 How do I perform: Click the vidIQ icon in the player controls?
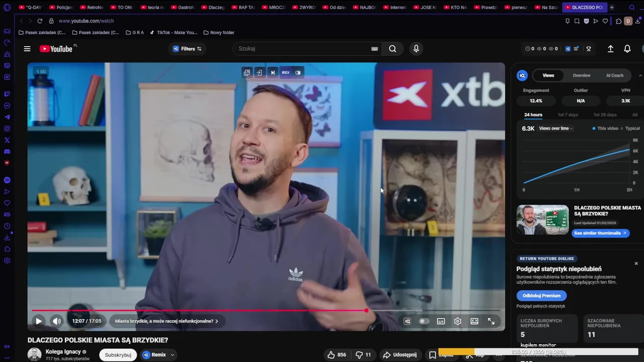pyautogui.click(x=408, y=321)
